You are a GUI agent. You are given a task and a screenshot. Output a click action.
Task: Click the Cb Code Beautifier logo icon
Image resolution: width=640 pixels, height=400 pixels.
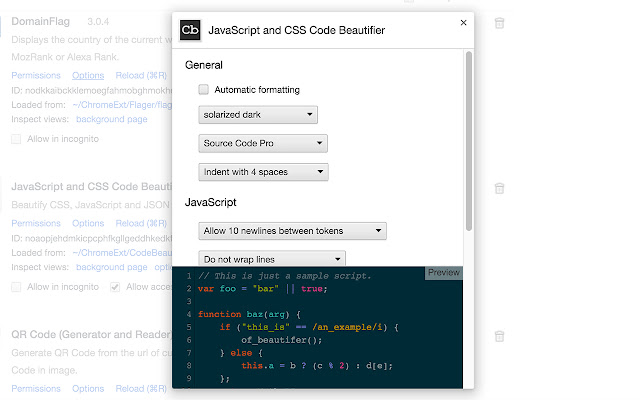point(189,30)
